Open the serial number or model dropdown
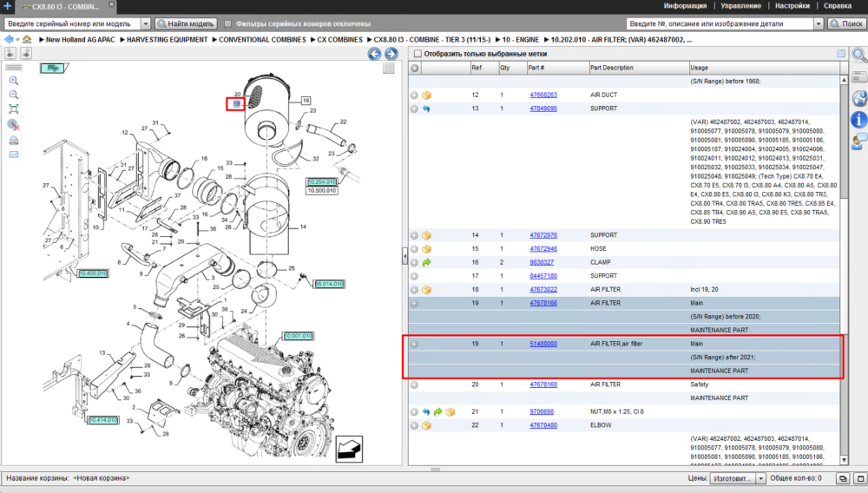Screen dimensions: 868x493 (146, 23)
